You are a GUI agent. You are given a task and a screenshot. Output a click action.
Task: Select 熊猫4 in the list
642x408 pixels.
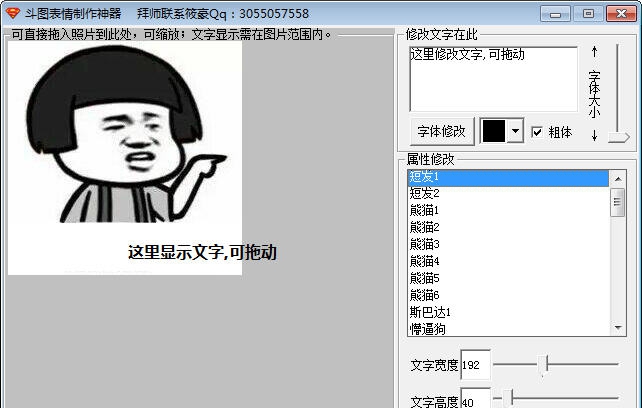click(x=508, y=261)
